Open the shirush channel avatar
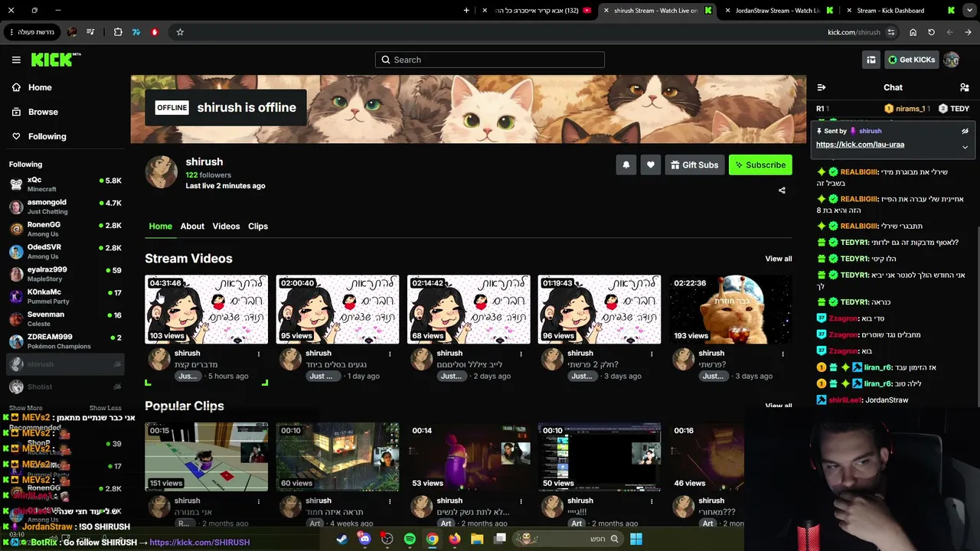The width and height of the screenshot is (980, 551). pyautogui.click(x=162, y=172)
